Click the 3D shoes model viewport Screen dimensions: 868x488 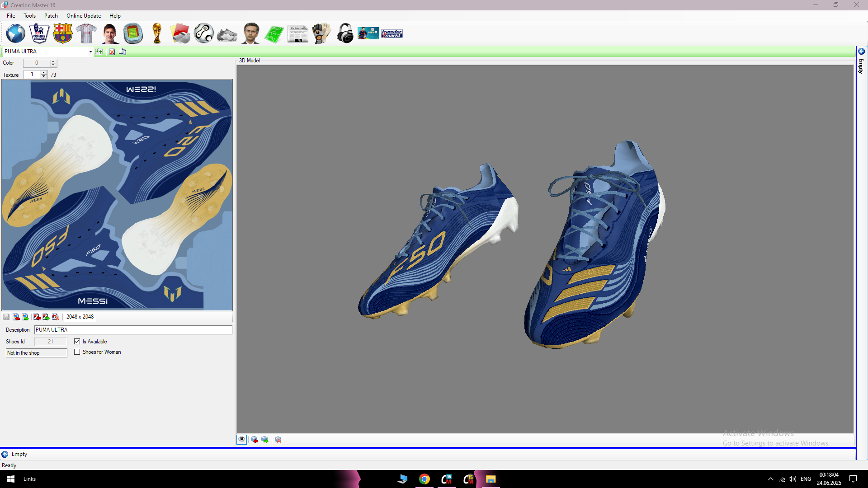coord(545,249)
